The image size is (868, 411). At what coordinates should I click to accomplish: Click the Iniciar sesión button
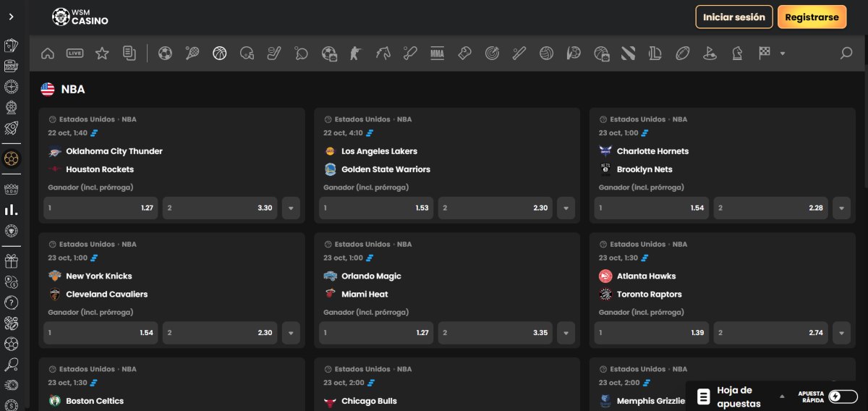click(x=733, y=17)
